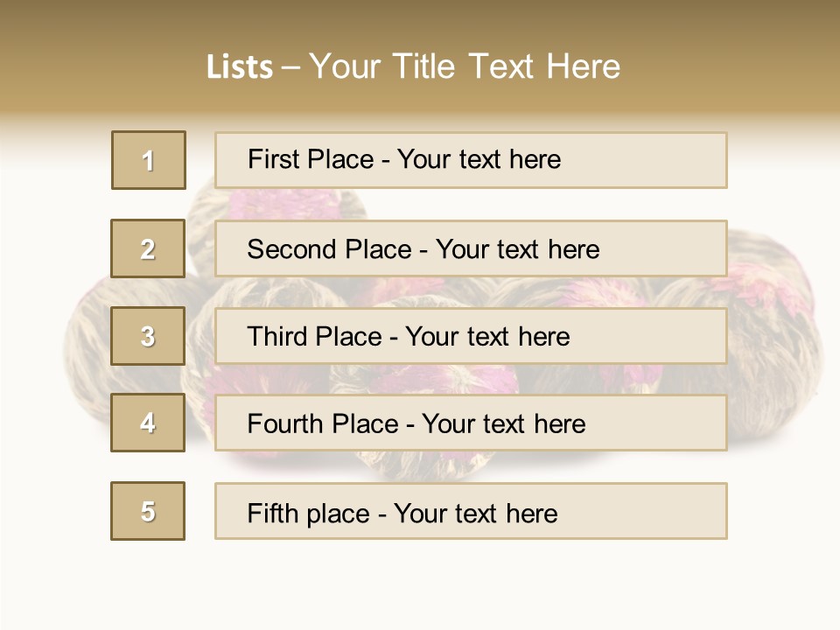Click the word Lists in title
Image resolution: width=840 pixels, height=630 pixels.
pos(239,67)
